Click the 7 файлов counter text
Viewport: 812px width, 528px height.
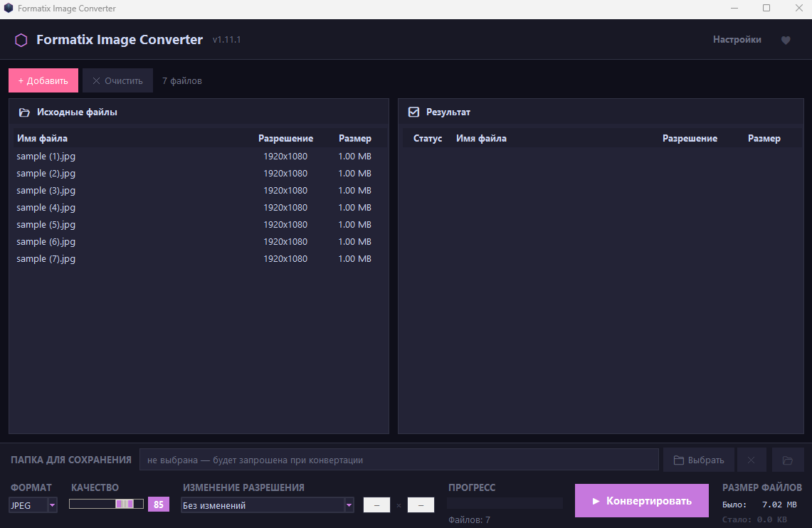181,80
